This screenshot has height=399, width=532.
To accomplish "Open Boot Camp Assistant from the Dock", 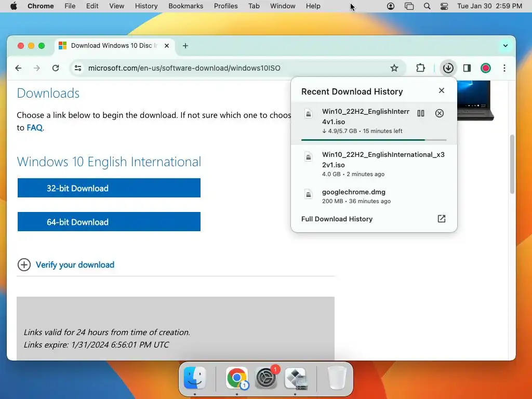I will pyautogui.click(x=296, y=378).
